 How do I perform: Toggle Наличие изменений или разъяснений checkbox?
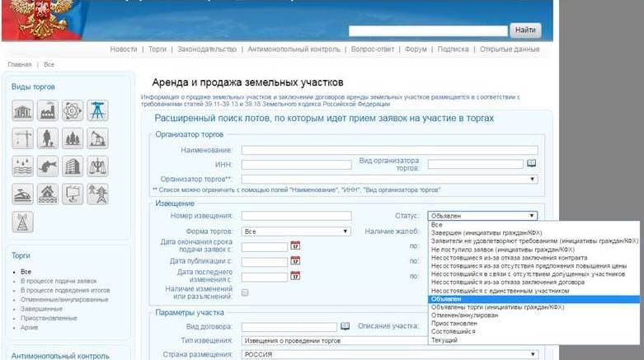(245, 292)
